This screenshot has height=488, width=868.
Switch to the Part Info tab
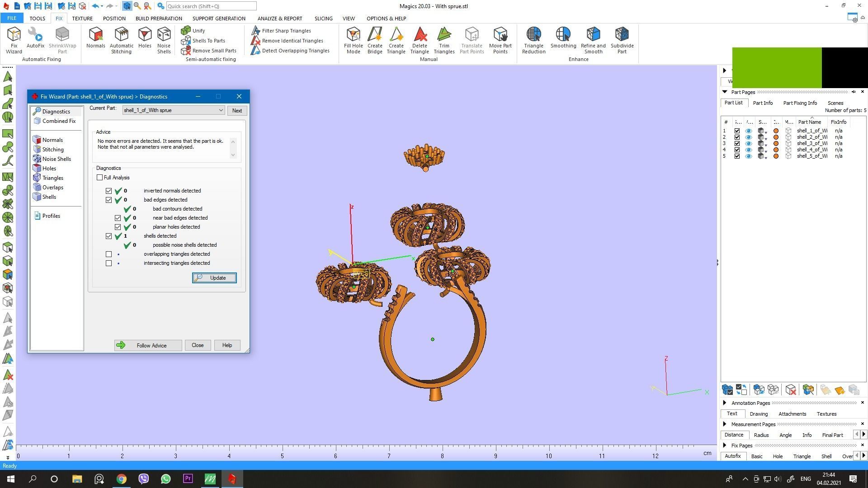point(763,103)
